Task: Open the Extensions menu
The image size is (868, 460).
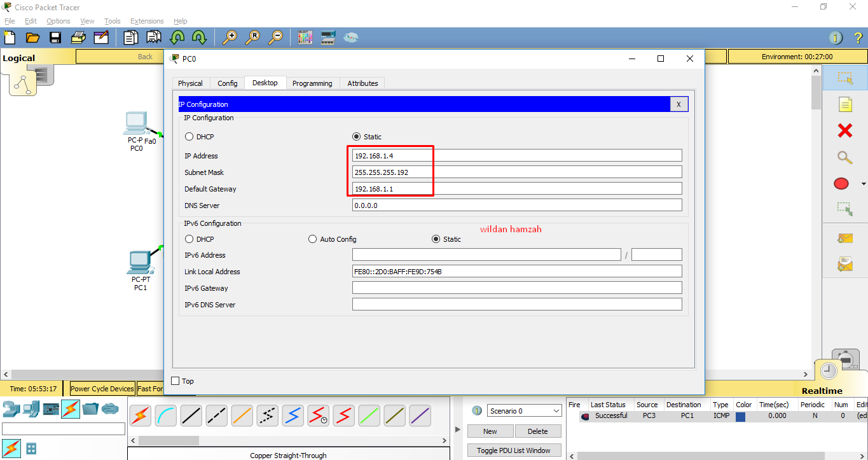Action: point(146,20)
